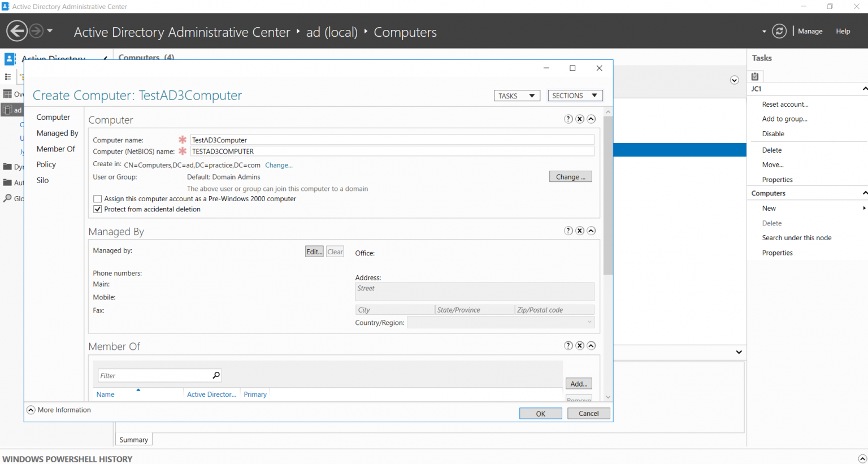
Task: Open the Manage menu
Action: click(810, 31)
